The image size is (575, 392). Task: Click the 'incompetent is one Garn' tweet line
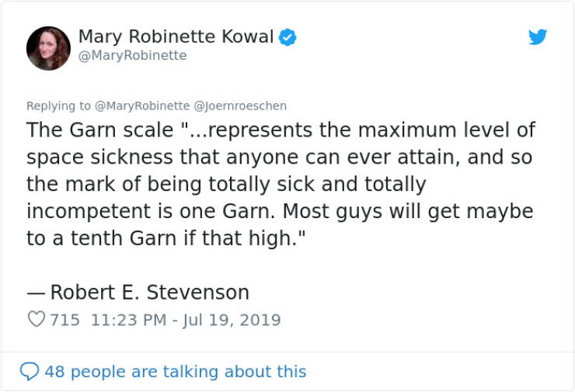[280, 211]
